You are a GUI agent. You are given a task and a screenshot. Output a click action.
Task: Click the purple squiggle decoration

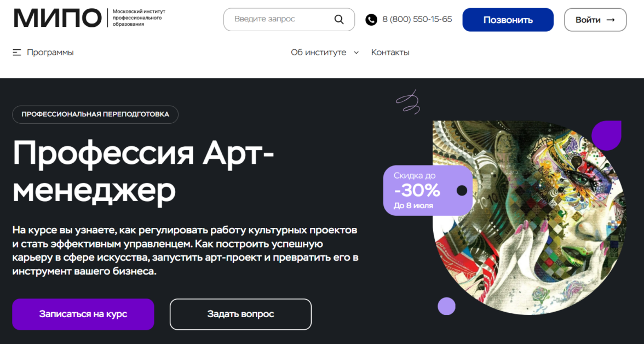tap(408, 102)
